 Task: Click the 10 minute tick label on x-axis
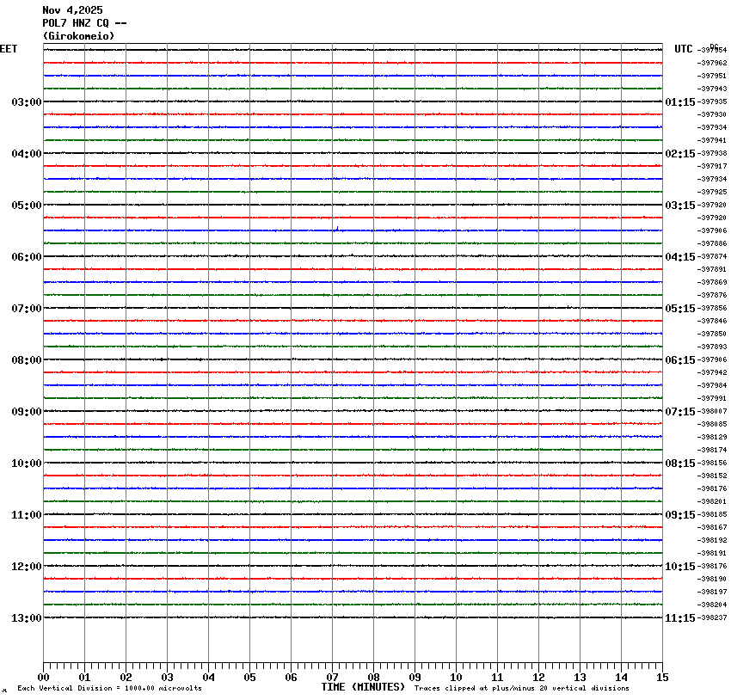click(456, 678)
